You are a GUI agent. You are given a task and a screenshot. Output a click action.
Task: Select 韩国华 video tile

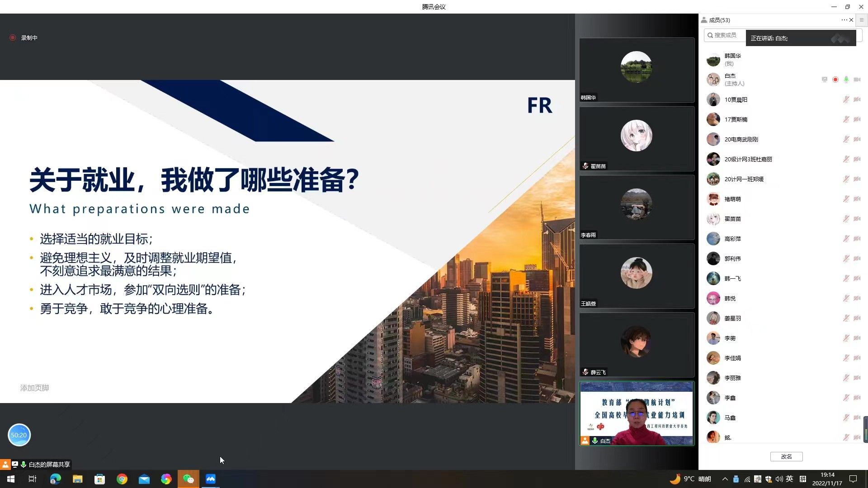click(x=637, y=70)
